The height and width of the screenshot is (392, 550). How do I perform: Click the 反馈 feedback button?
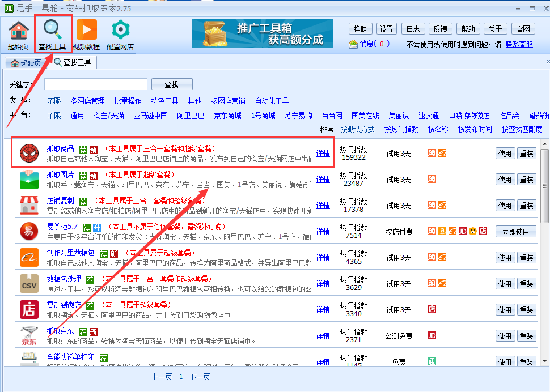(440, 29)
